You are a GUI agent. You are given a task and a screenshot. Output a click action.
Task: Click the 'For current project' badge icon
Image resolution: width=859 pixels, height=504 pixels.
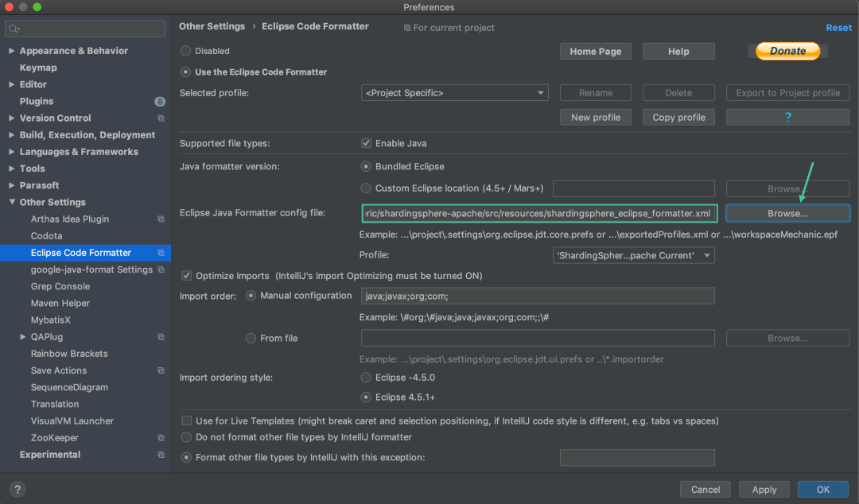[407, 27]
